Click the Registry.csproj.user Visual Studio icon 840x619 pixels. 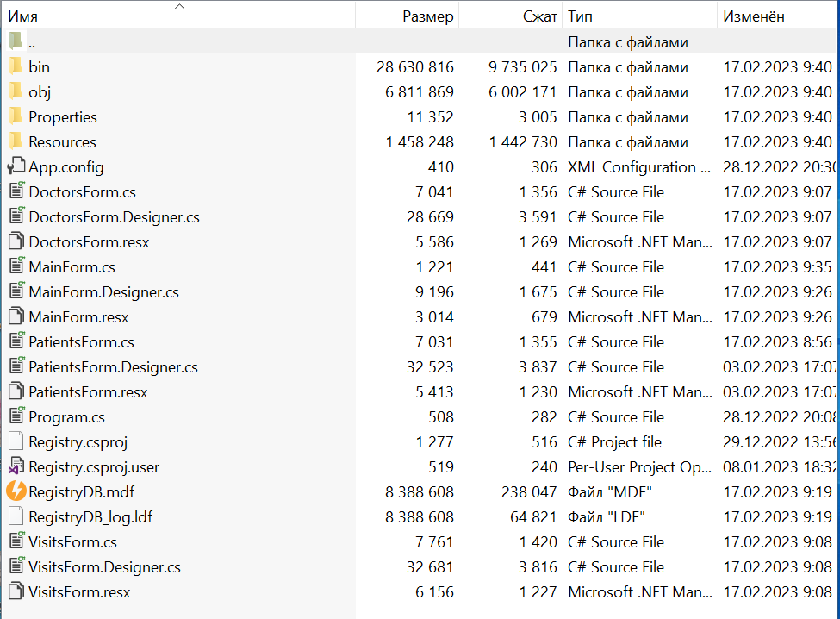click(16, 466)
